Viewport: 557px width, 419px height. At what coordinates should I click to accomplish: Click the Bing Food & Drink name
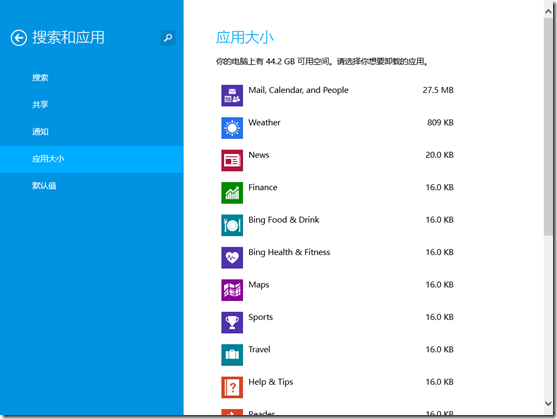coord(284,220)
